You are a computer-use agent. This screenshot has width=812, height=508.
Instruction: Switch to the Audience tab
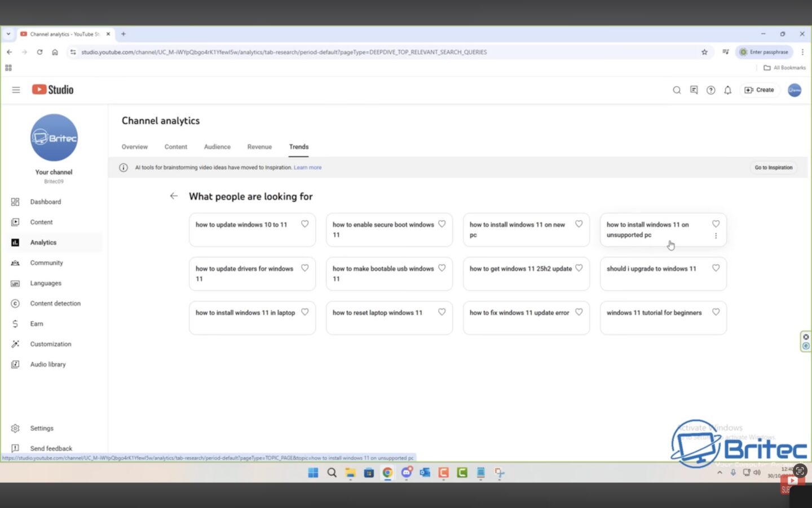(x=217, y=147)
